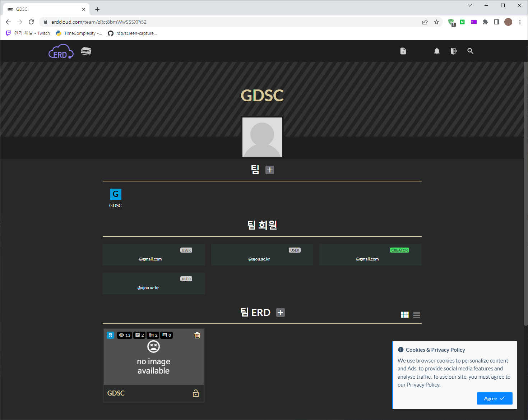Open a new browser tab
Image resolution: width=528 pixels, height=420 pixels.
point(97,9)
